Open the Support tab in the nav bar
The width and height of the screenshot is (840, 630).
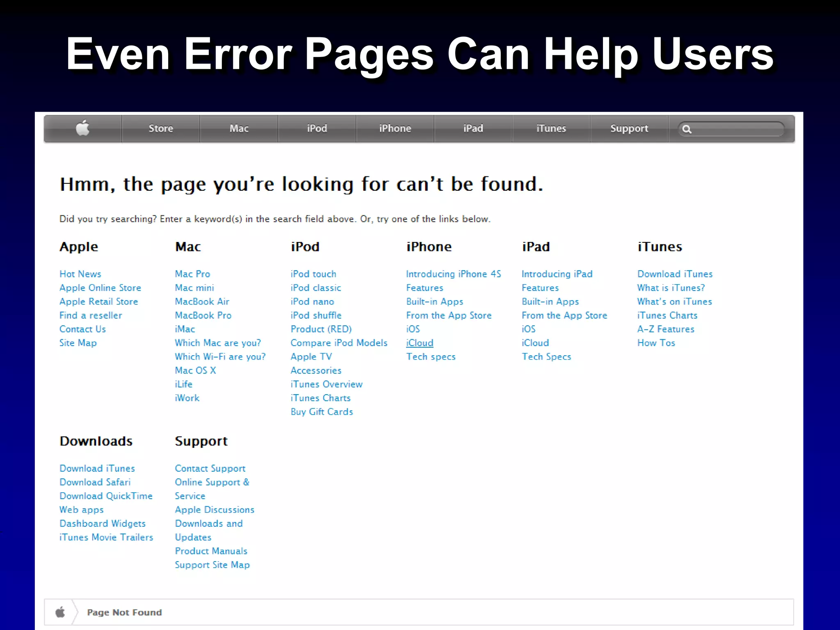click(x=629, y=128)
